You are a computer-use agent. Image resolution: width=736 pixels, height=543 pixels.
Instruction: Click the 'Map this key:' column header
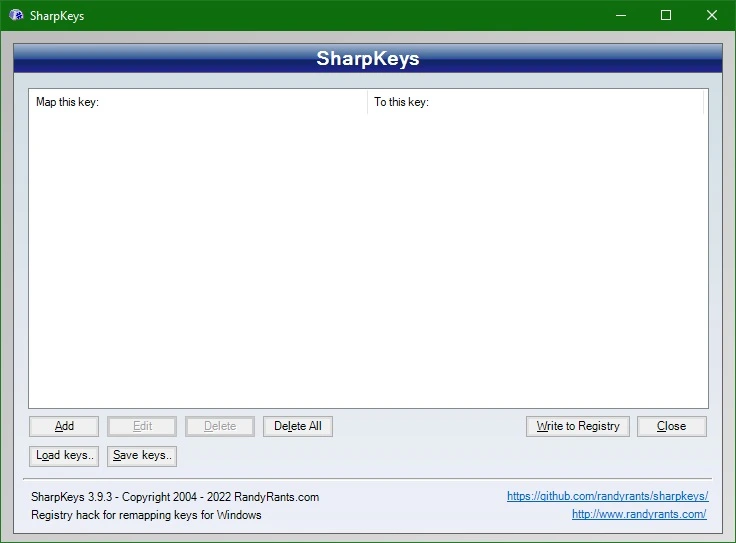tap(198, 102)
